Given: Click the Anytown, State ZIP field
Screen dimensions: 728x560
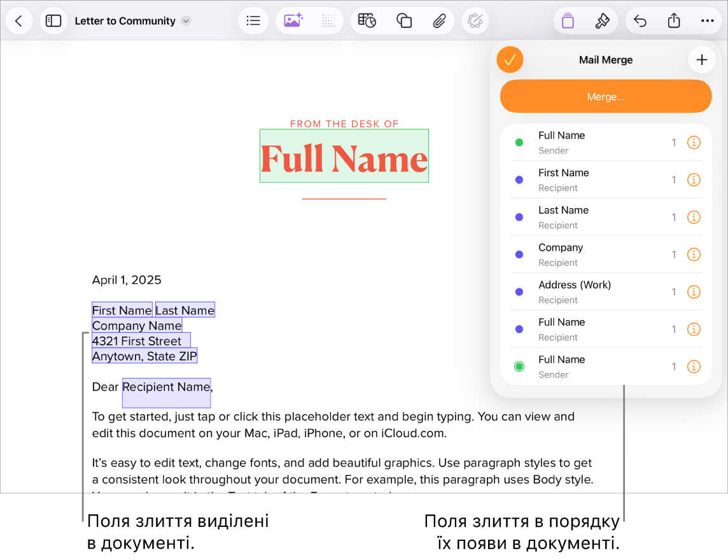Looking at the screenshot, I should click(144, 356).
